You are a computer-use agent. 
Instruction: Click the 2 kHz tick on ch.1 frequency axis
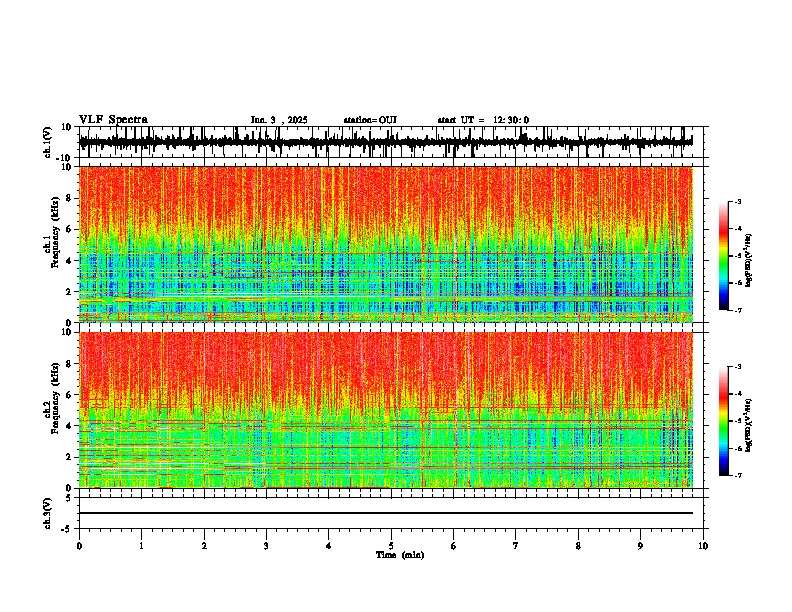(70, 291)
